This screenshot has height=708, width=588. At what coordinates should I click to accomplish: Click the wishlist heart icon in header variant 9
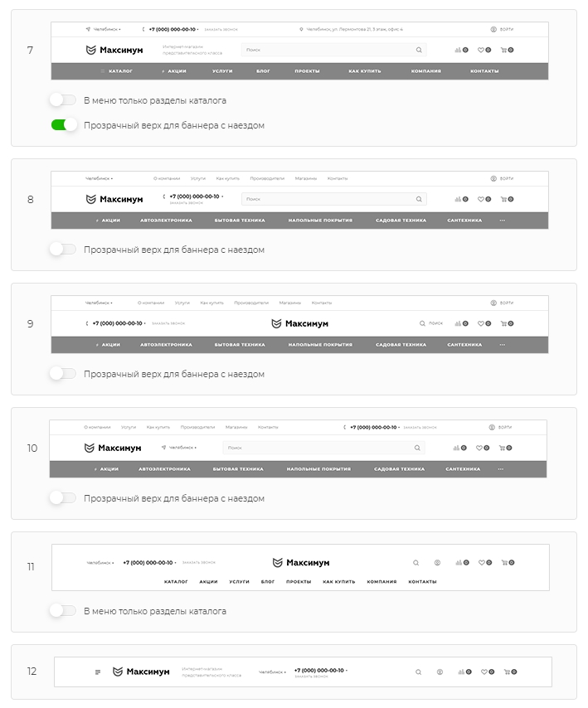(481, 323)
